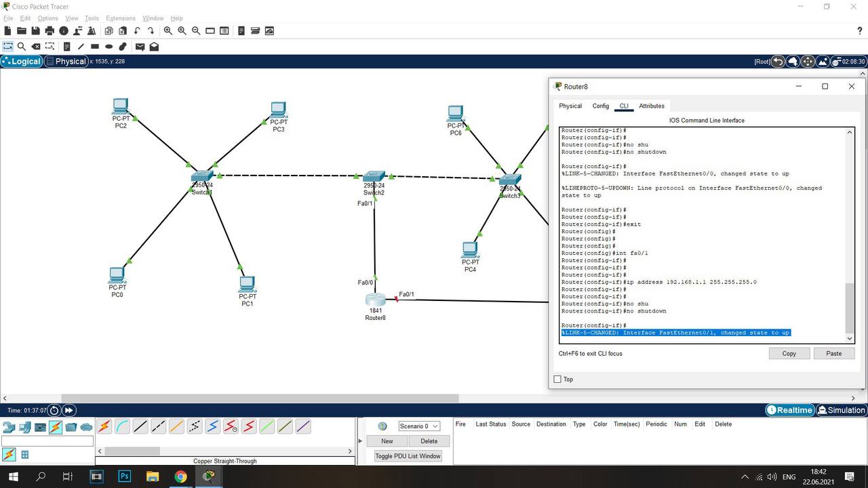Image resolution: width=868 pixels, height=488 pixels.
Task: Activate the Add Complex PDU open envelope
Action: pos(154,47)
